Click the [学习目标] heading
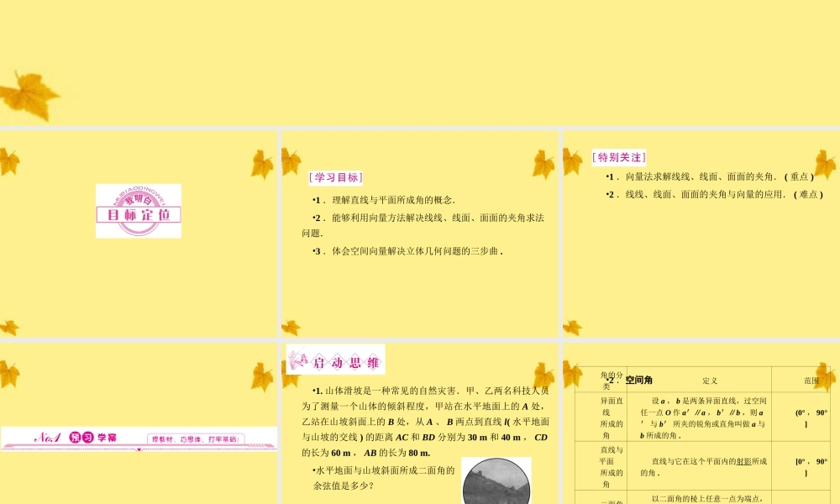The image size is (840, 504). (336, 177)
